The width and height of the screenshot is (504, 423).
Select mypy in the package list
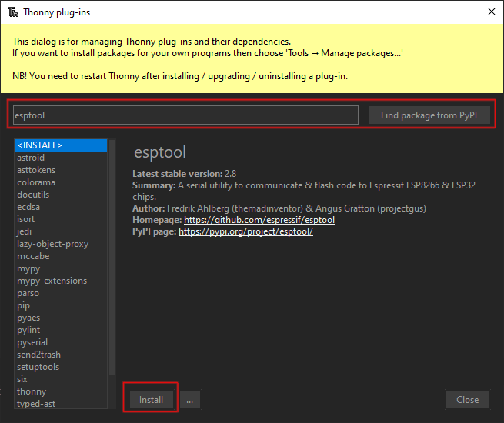tap(61, 268)
